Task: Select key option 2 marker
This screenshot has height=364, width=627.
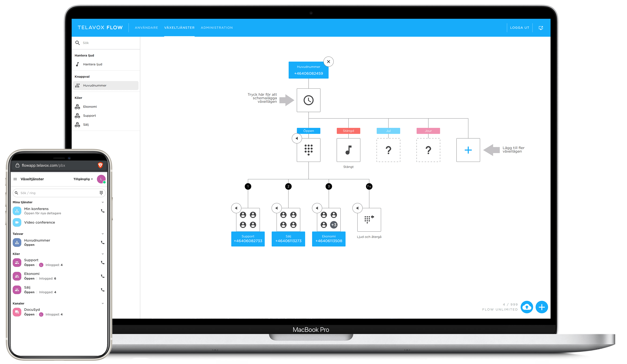Action: 288,186
